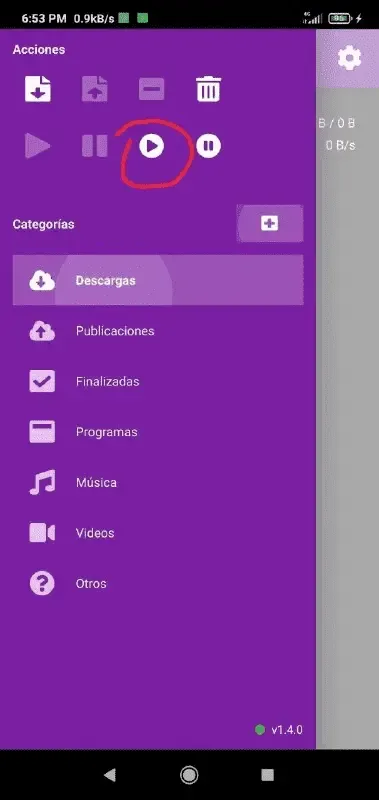Image resolution: width=379 pixels, height=800 pixels.
Task: Tap the v1.4.0 version label
Action: (x=287, y=730)
